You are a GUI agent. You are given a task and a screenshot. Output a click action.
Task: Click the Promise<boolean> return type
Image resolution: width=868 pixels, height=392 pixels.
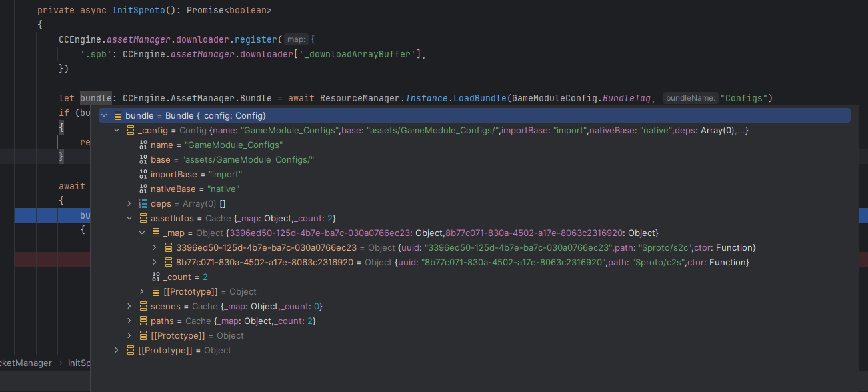point(229,11)
